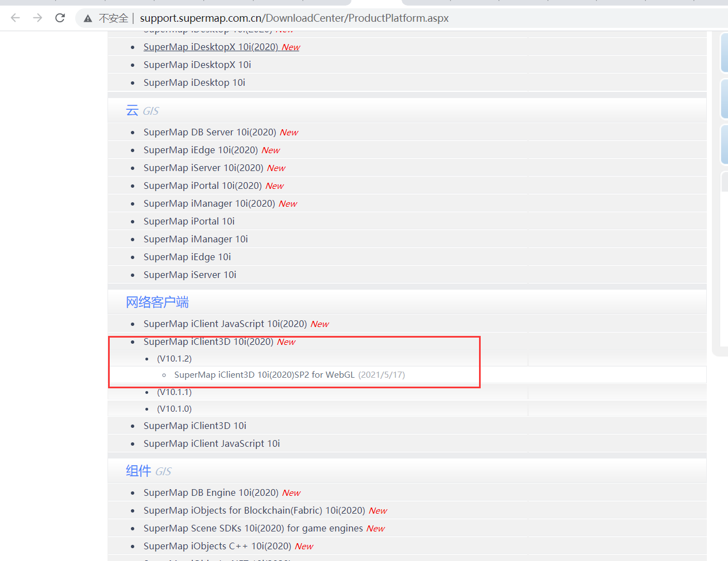Click the not-secure warning triangle icon
This screenshot has width=728, height=561.
click(88, 18)
